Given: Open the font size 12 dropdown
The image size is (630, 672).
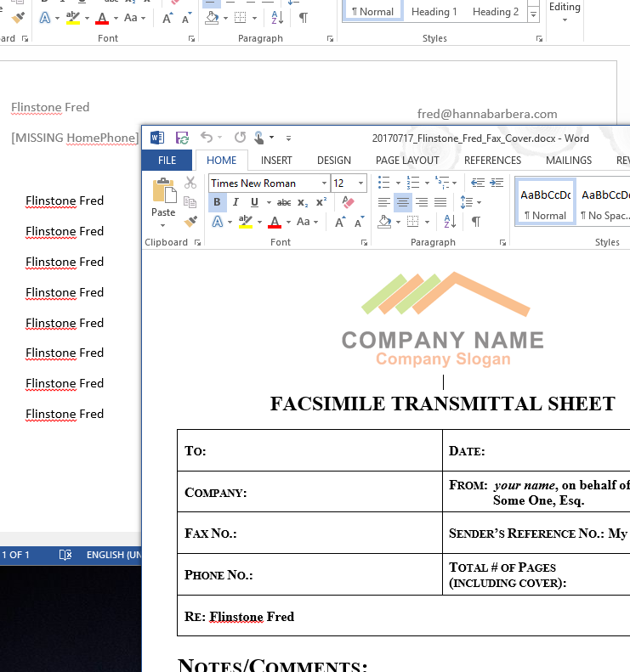Looking at the screenshot, I should [361, 183].
